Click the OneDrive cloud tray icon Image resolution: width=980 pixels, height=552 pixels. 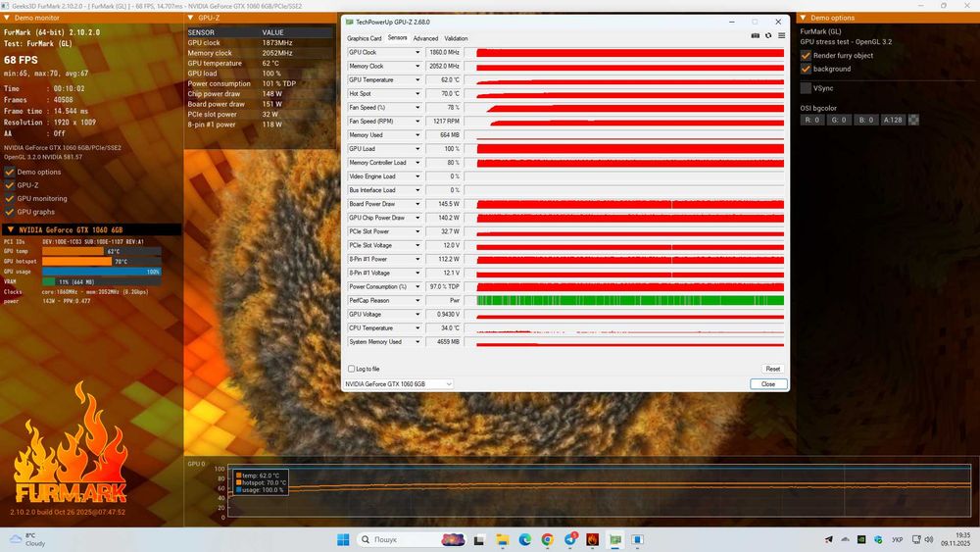tap(845, 539)
